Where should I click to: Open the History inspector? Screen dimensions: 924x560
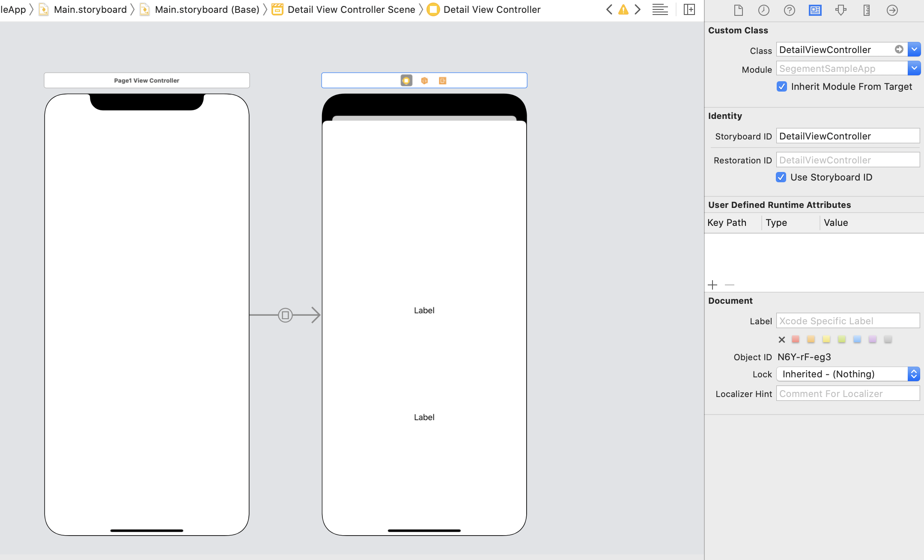click(763, 10)
